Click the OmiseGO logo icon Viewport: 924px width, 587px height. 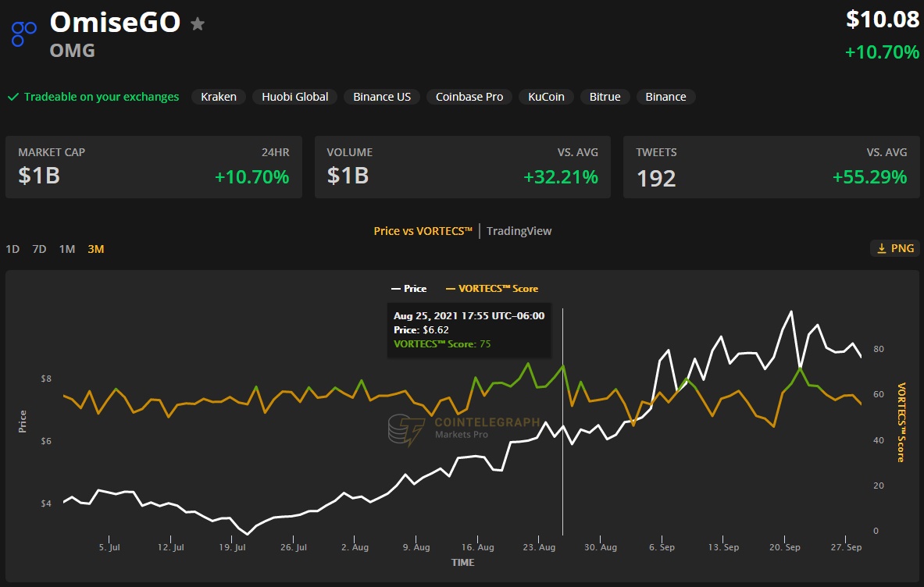tap(24, 33)
